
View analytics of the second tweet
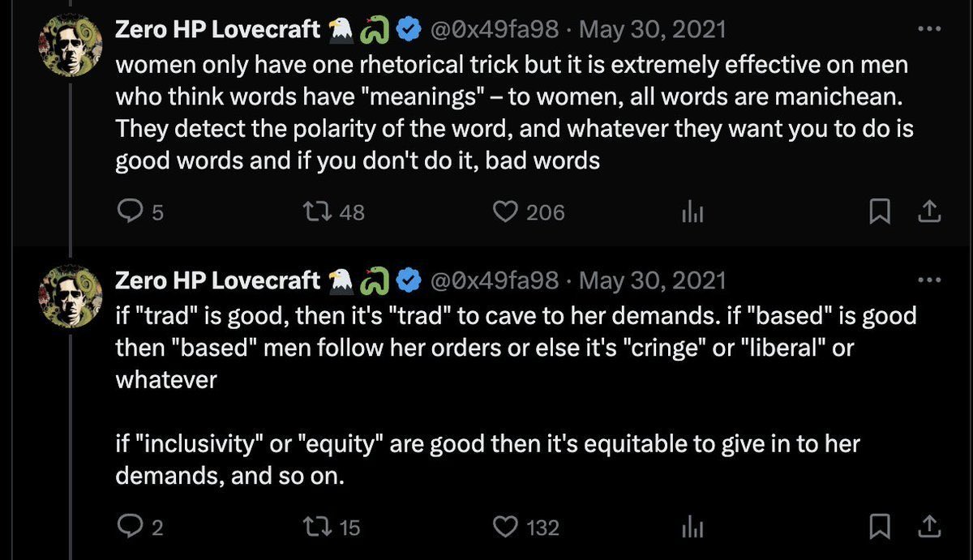(692, 528)
